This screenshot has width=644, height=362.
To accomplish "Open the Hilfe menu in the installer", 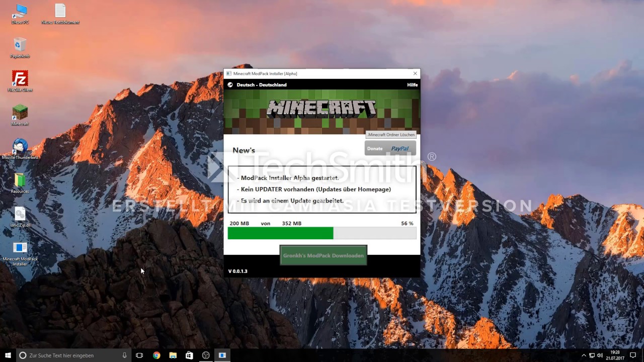I will (412, 85).
